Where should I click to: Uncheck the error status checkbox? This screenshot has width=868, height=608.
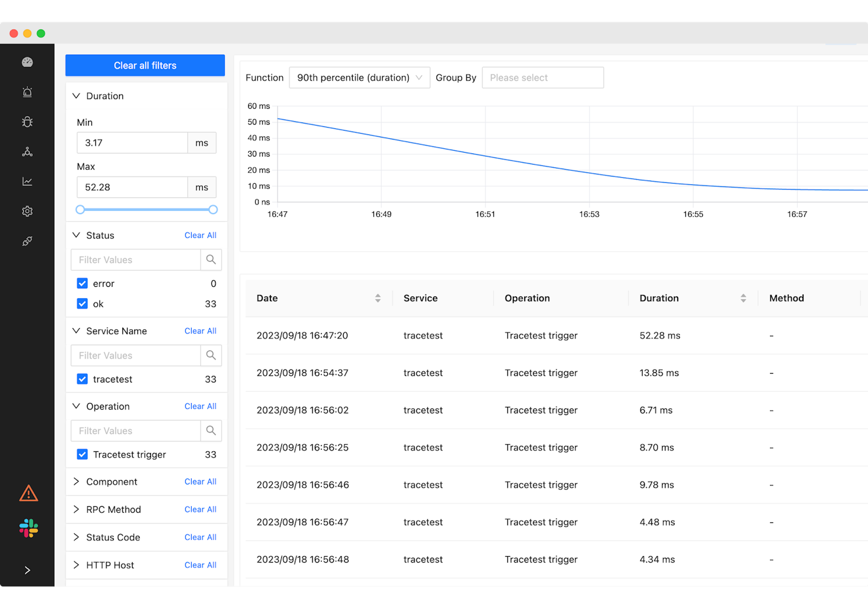point(82,283)
